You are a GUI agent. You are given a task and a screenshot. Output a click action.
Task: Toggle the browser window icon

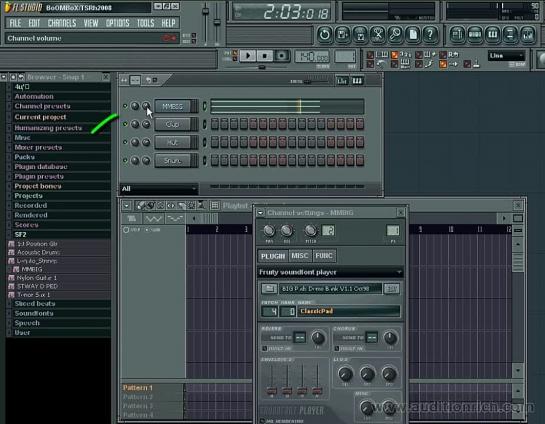(510, 34)
